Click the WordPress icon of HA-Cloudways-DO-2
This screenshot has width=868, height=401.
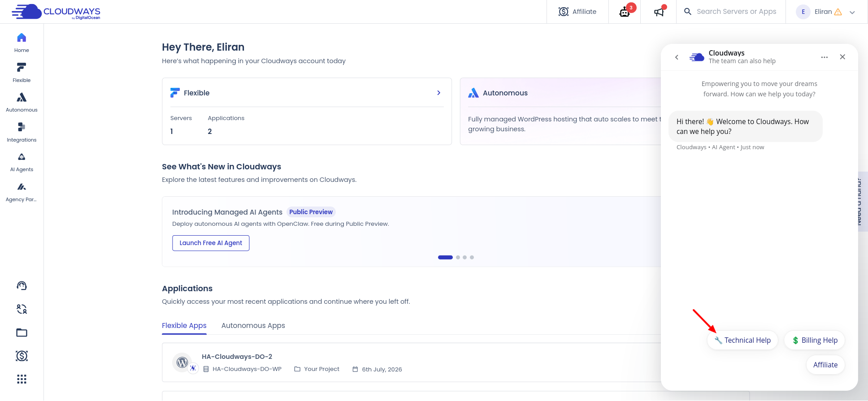click(x=182, y=362)
